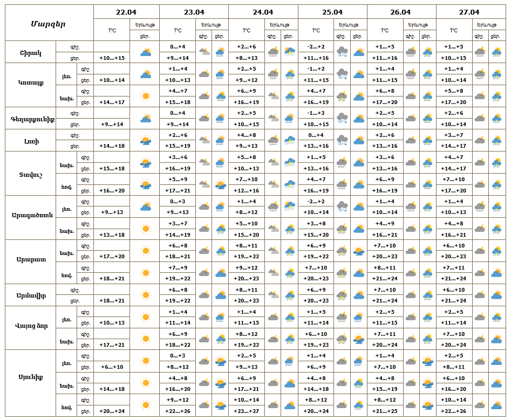
Task: Click the Shirak 22.04 daytime weather icon
Action: coord(145,52)
